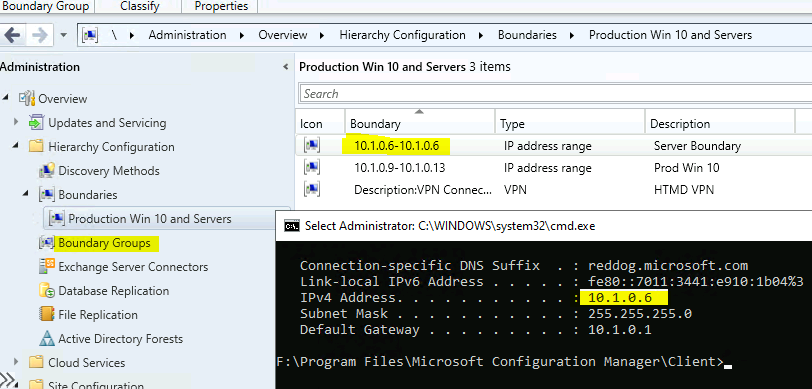Select Boundaries in the breadcrumb
Viewport: 812px width, 389px height.
pos(527,35)
